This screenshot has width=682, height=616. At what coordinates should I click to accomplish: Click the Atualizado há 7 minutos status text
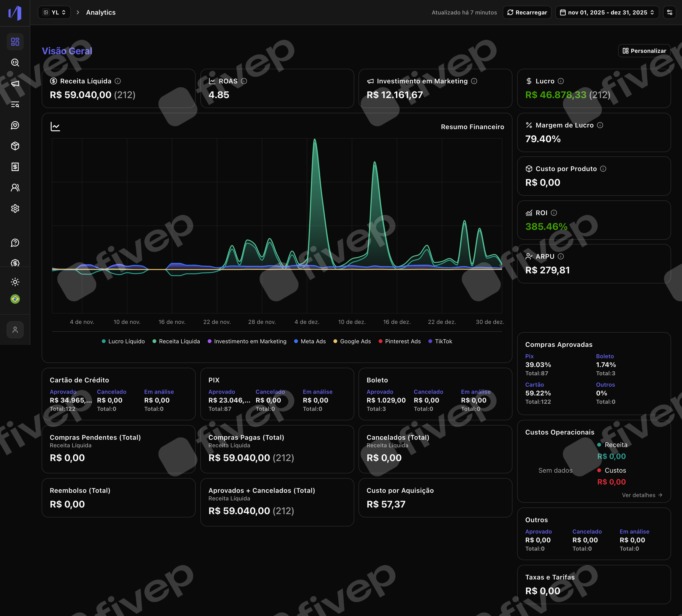464,13
